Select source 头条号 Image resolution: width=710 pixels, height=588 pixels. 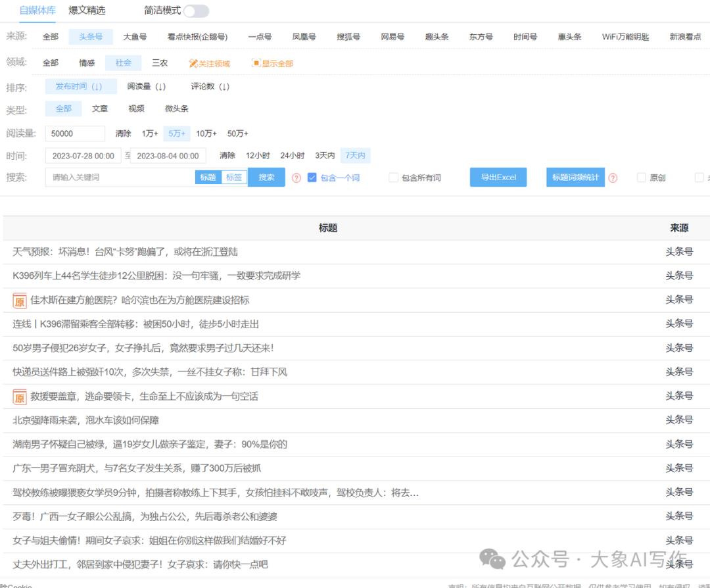91,37
